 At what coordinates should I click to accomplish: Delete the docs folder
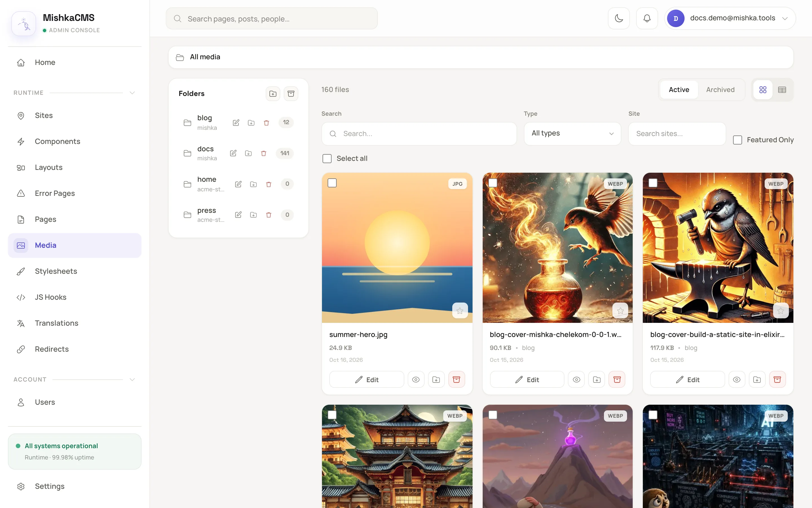264,154
